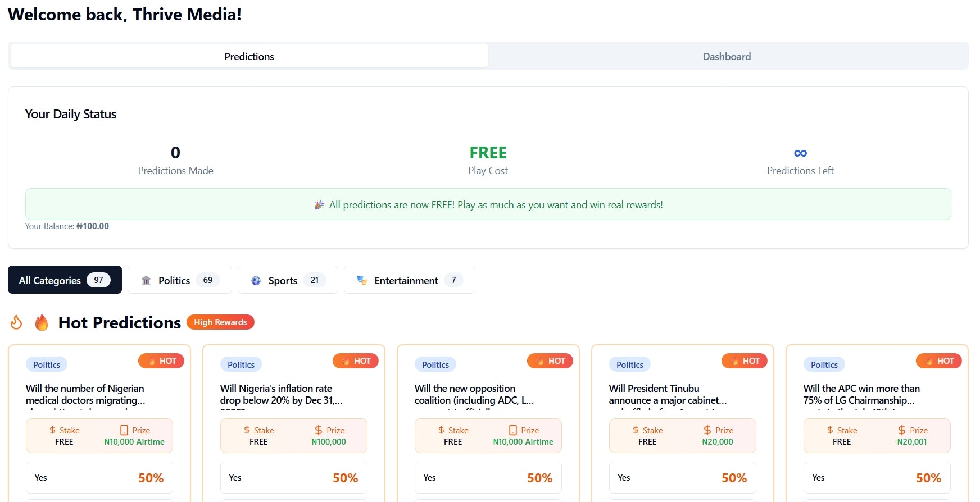Click Prize phone icon on medical doctors card
This screenshot has height=502, width=980.
click(124, 430)
